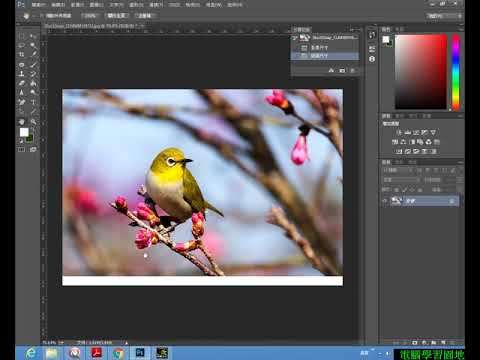Add an Invert adjustment layer
This screenshot has width=480, height=360.
point(399,151)
